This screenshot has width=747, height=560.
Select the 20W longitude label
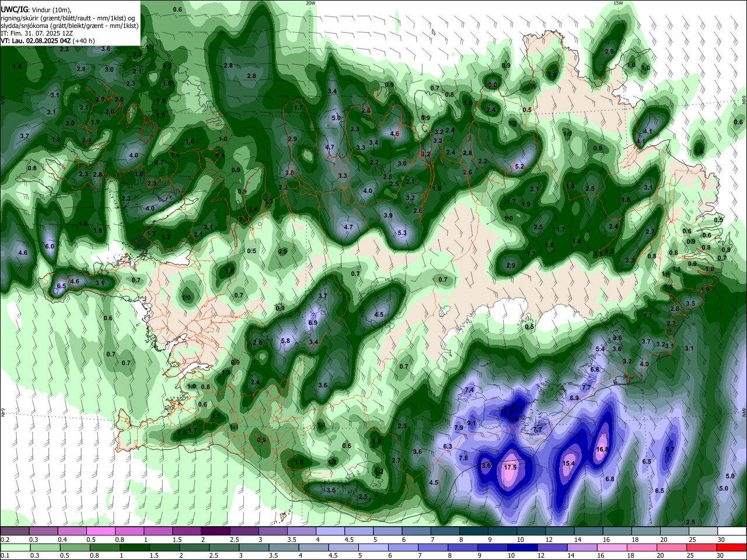(310, 3)
